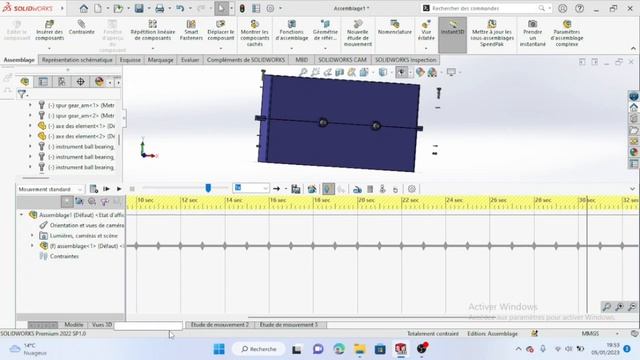Screen dimensions: 640x360
Task: Play the animation from start
Action: (106, 189)
